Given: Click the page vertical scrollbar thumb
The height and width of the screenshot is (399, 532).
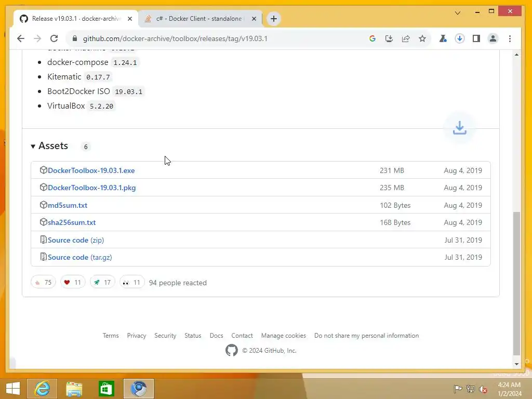Looking at the screenshot, I should 516,283.
